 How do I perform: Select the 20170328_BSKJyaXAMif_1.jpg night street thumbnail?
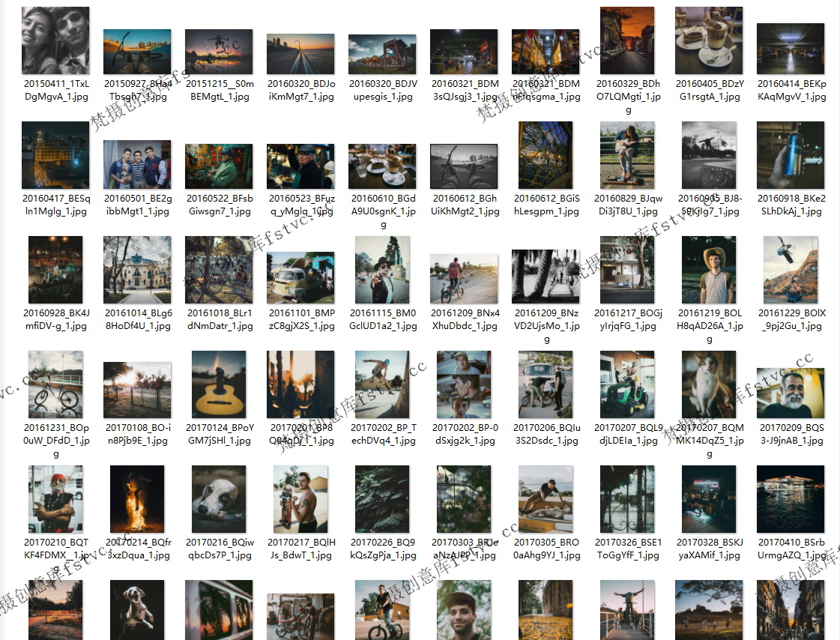point(709,499)
